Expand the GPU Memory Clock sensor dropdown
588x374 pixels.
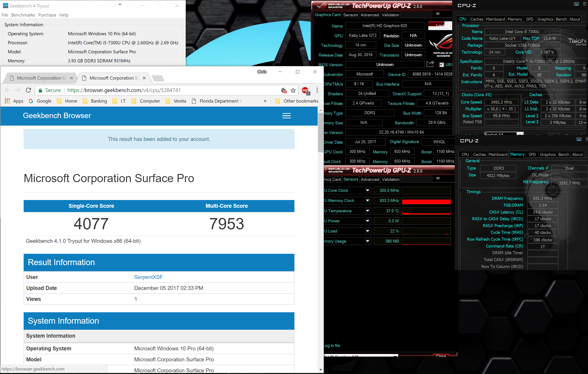coord(367,201)
